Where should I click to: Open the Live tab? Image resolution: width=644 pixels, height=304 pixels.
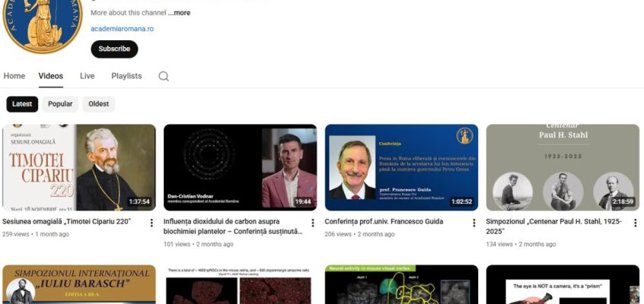pyautogui.click(x=87, y=76)
